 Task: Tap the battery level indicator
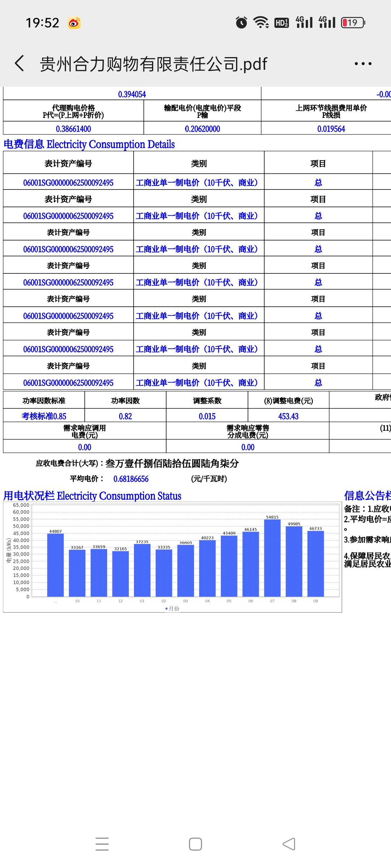353,23
